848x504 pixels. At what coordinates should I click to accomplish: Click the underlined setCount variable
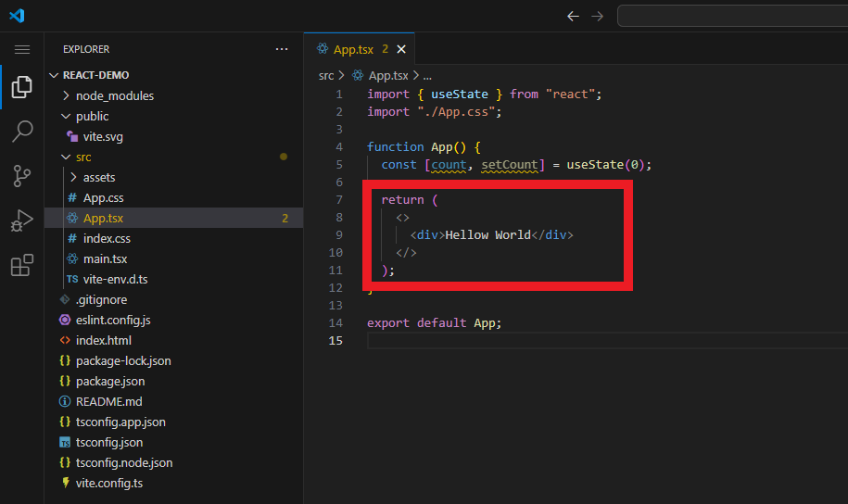click(510, 165)
